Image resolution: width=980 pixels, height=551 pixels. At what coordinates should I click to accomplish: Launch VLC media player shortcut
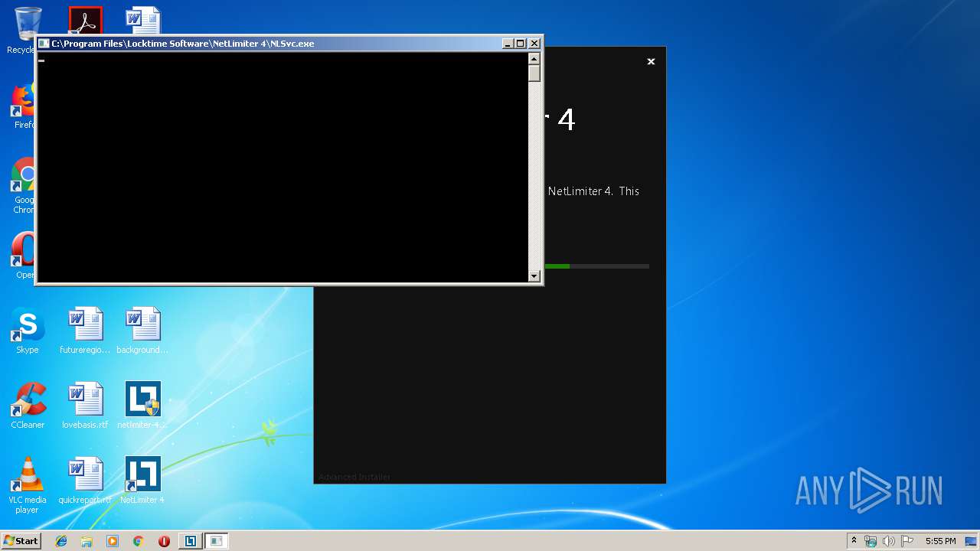pyautogui.click(x=27, y=485)
